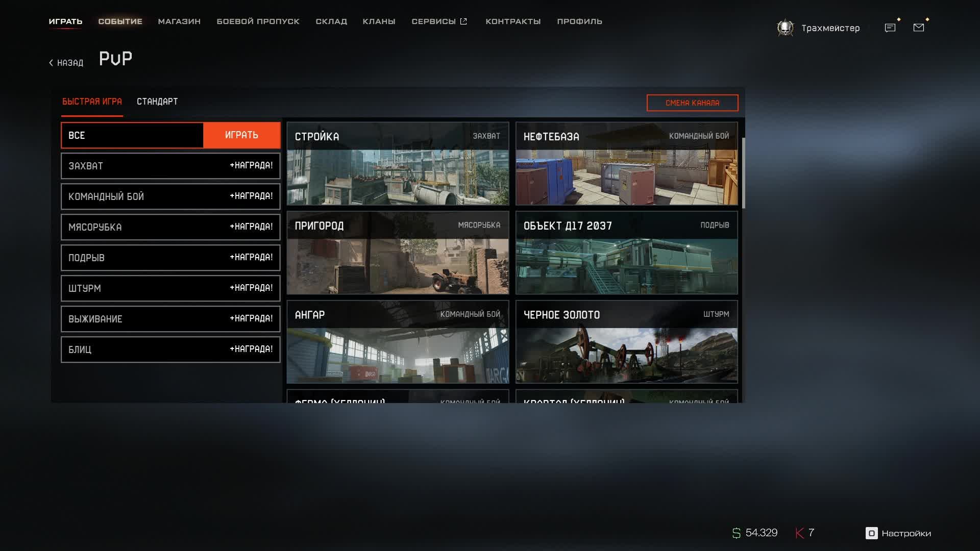Open the СОБЫТИЕ menu item
This screenshot has height=551, width=980.
[x=120, y=21]
